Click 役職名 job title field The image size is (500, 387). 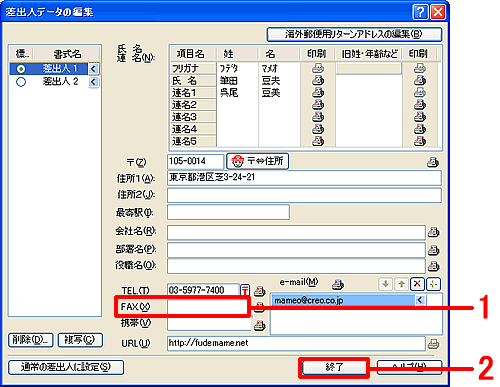click(296, 266)
